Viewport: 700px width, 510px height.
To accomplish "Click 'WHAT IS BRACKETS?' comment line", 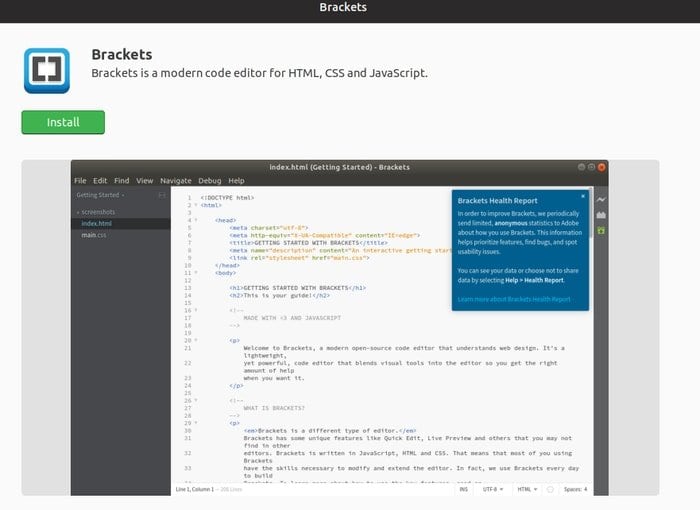I will 274,408.
